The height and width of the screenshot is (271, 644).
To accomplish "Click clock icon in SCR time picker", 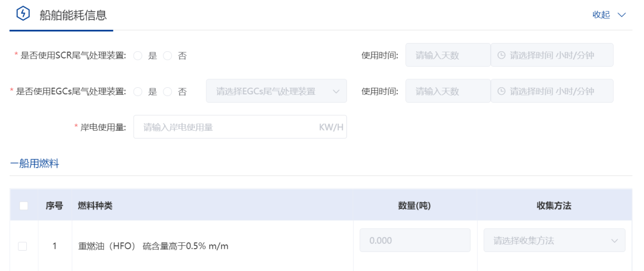I will 501,55.
